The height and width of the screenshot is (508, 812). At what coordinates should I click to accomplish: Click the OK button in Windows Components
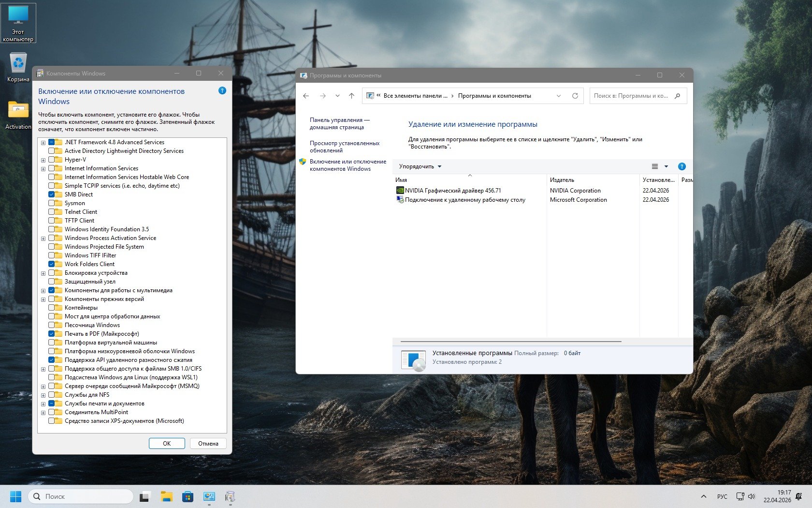click(167, 443)
